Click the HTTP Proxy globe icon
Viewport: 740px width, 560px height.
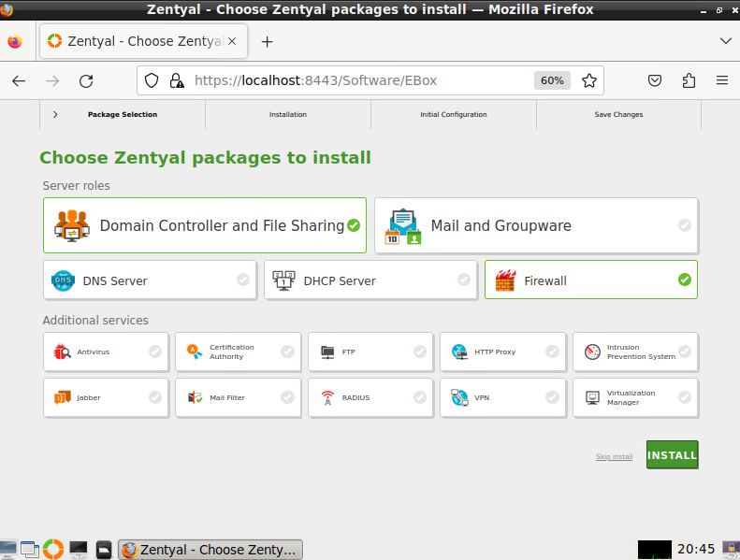(x=459, y=352)
